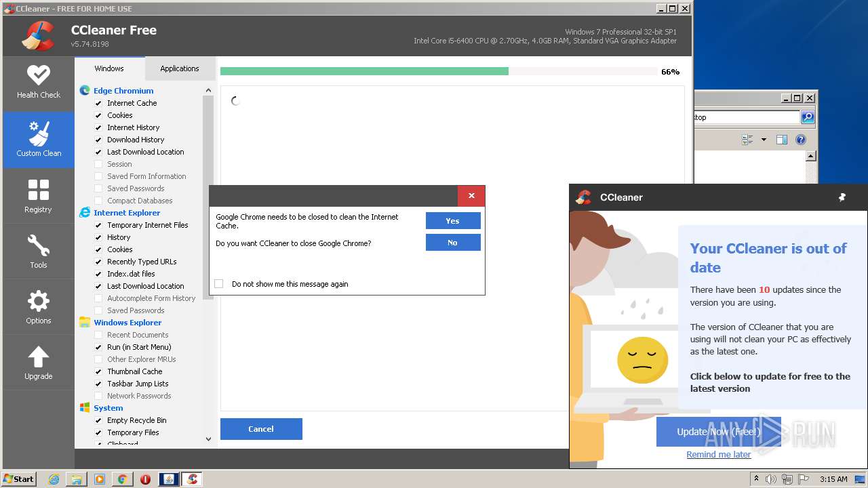This screenshot has width=868, height=488.
Task: Select CCleaner in the taskbar
Action: click(192, 479)
